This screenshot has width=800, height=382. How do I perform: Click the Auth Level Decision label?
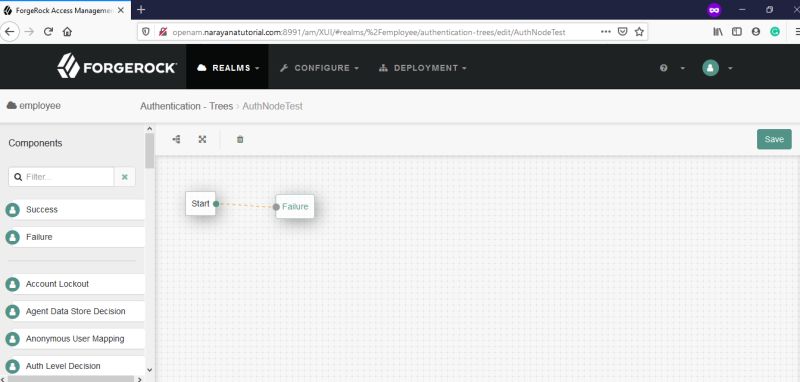pos(63,366)
